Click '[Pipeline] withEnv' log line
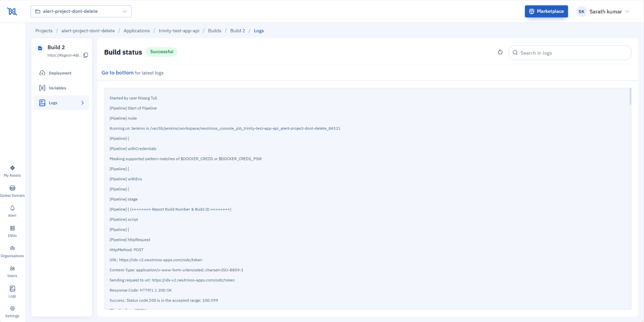 126,179
